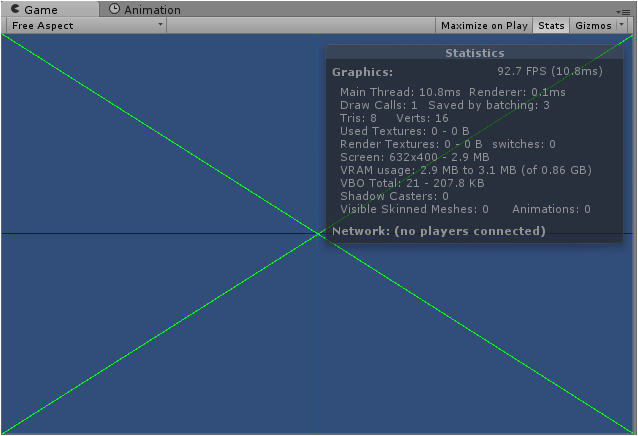This screenshot has height=436, width=638.
Task: Click the VRAM usage line
Action: click(466, 170)
